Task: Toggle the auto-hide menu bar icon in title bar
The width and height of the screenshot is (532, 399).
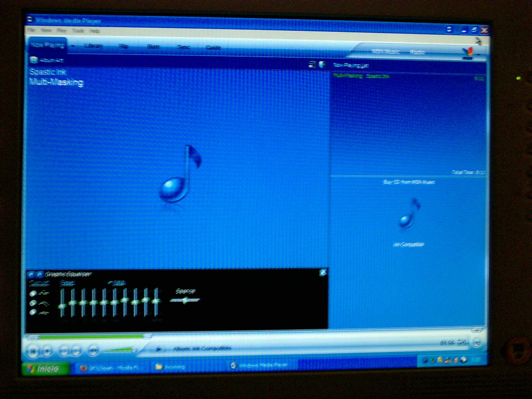Action: [449, 30]
